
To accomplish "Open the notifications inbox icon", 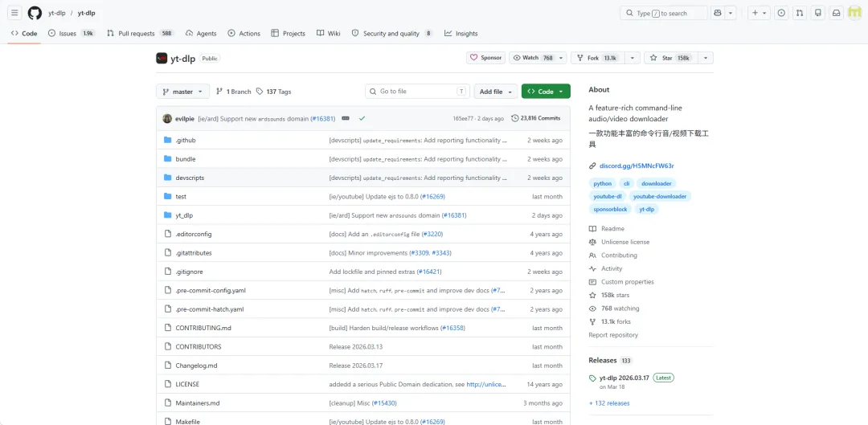I will click(x=837, y=13).
